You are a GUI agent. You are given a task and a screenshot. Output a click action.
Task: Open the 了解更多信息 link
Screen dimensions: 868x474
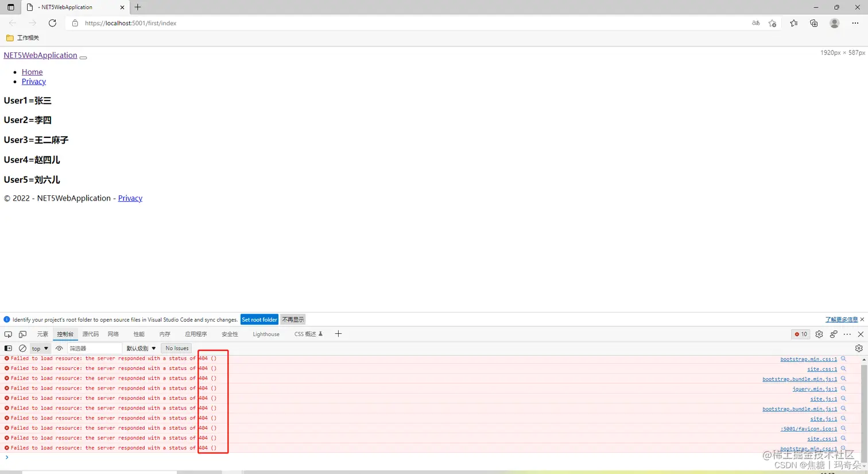pos(842,319)
